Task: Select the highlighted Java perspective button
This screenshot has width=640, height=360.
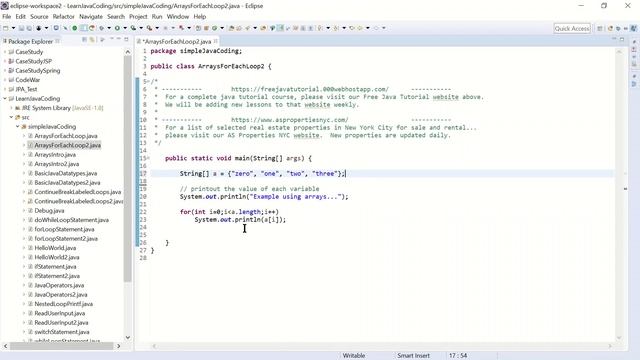Action: [633, 28]
